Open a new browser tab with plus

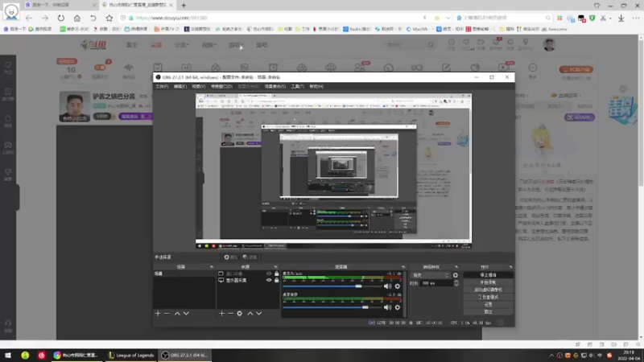[184, 6]
